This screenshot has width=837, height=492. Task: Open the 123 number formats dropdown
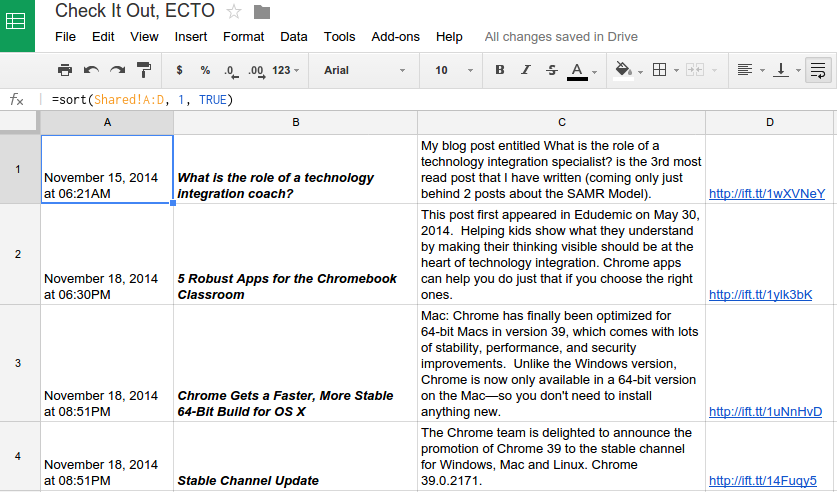pos(287,70)
